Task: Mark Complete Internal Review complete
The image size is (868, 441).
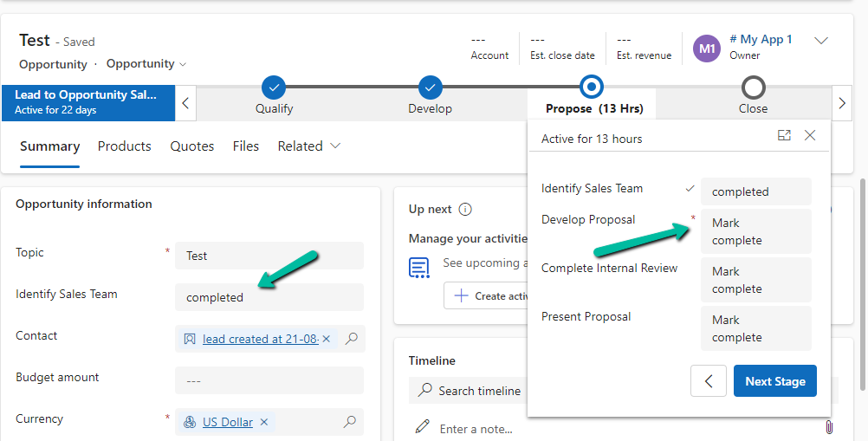Action: click(755, 280)
